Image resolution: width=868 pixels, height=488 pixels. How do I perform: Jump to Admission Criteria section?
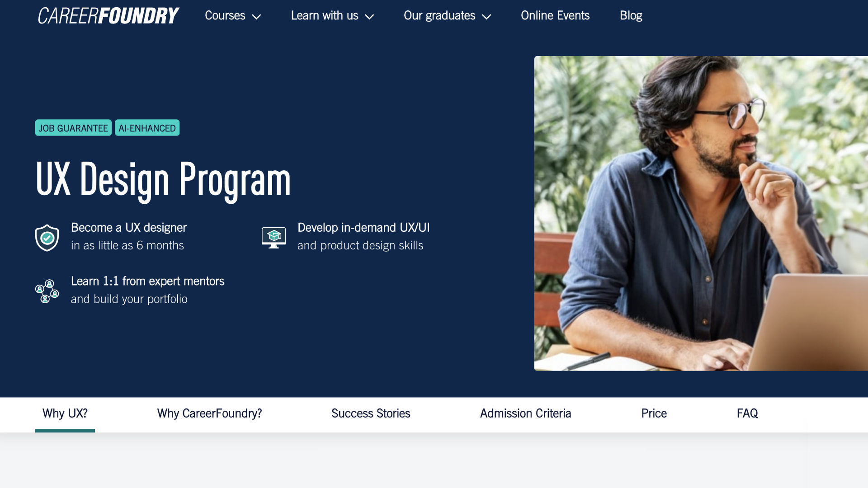[525, 413]
